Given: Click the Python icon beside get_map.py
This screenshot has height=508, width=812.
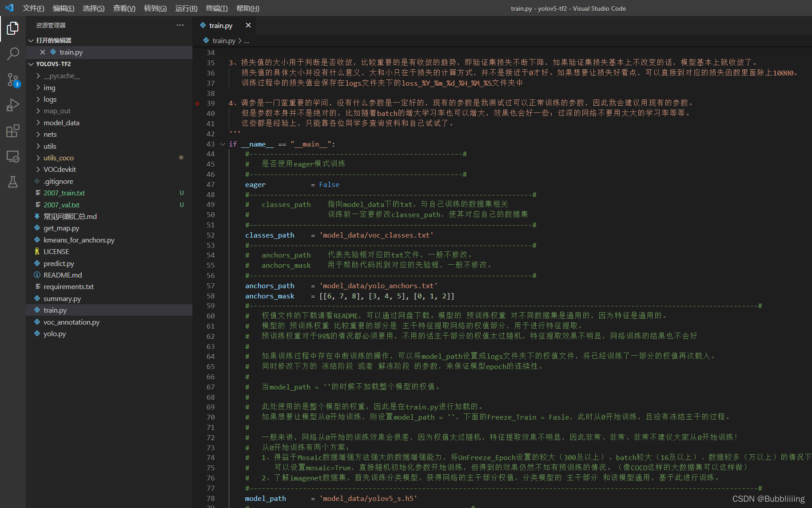Looking at the screenshot, I should coord(37,228).
